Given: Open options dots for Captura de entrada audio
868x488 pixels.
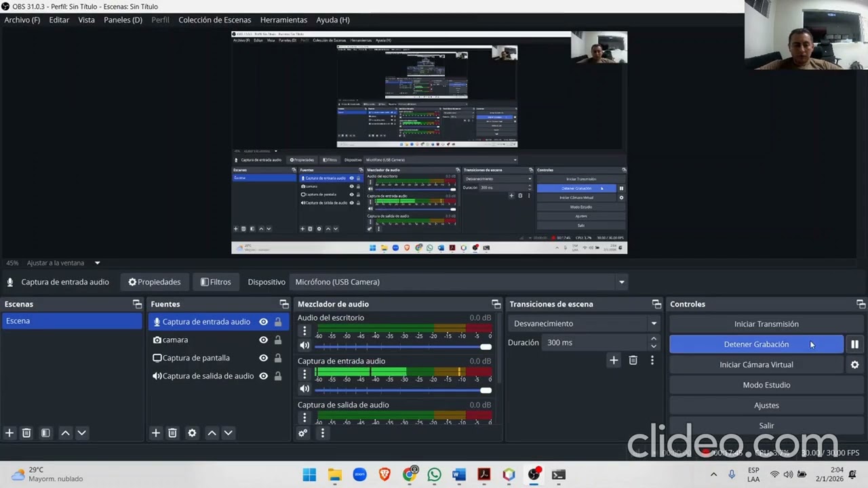Looking at the screenshot, I should (x=304, y=375).
